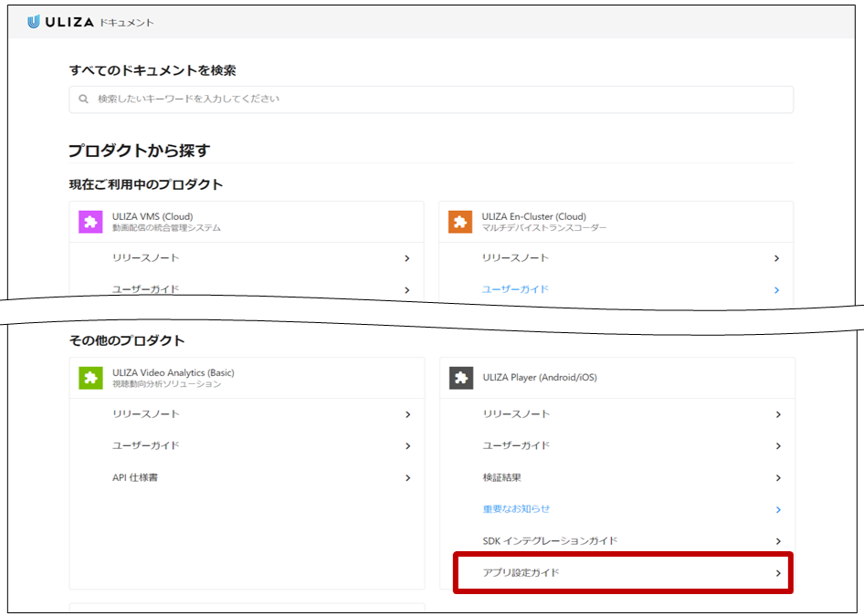The height and width of the screenshot is (616, 864).
Task: Open SDK インテグレーションガイド link
Action: tap(550, 541)
